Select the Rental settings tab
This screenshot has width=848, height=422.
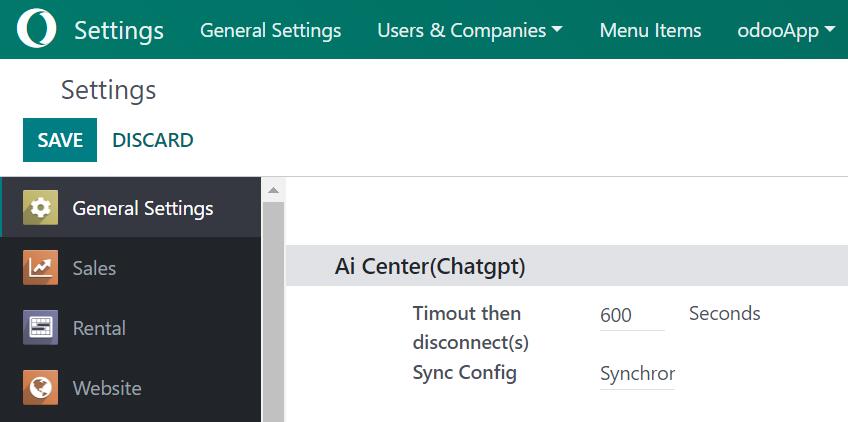(99, 328)
